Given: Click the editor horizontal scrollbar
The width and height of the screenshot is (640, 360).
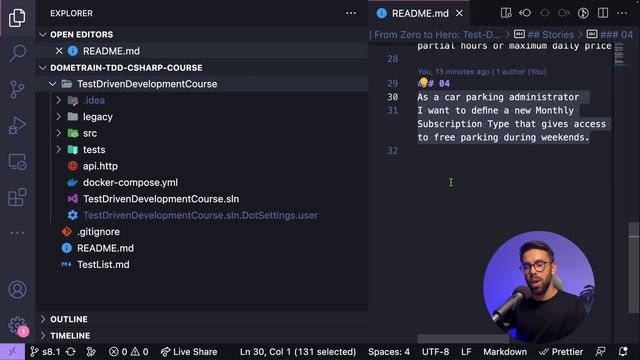Looking at the screenshot, I should (x=463, y=338).
